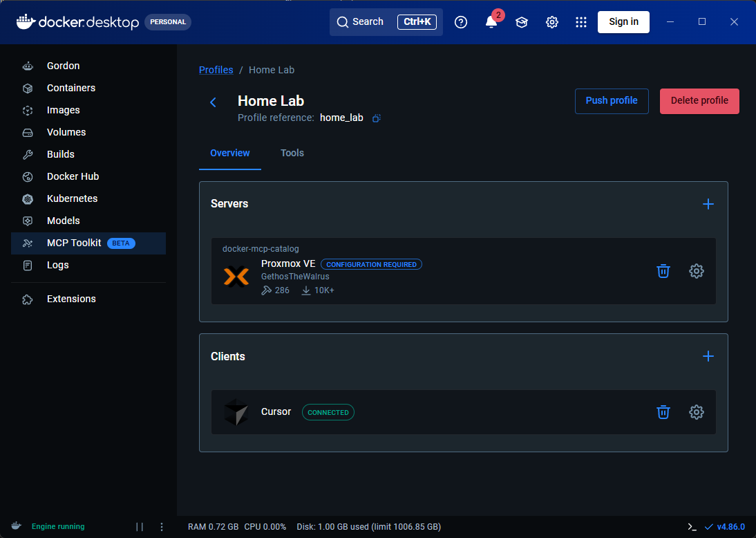The height and width of the screenshot is (538, 756).
Task: Remove the Proxmox VE server via trash icon
Action: [663, 271]
